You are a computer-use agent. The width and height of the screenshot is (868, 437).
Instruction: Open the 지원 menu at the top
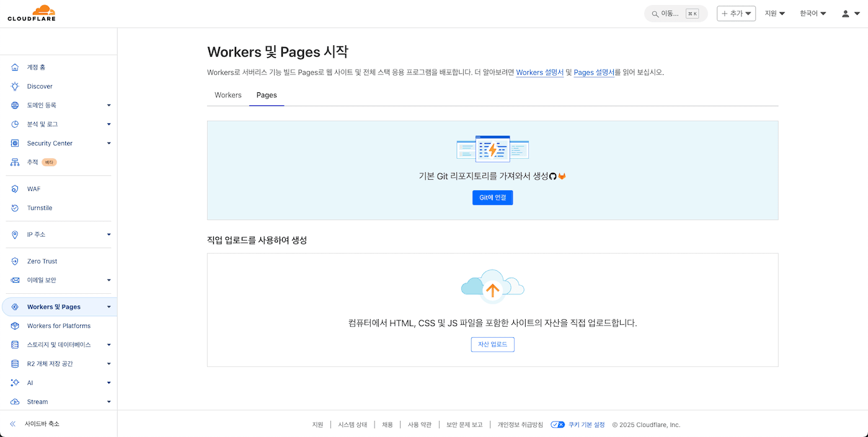tap(774, 12)
